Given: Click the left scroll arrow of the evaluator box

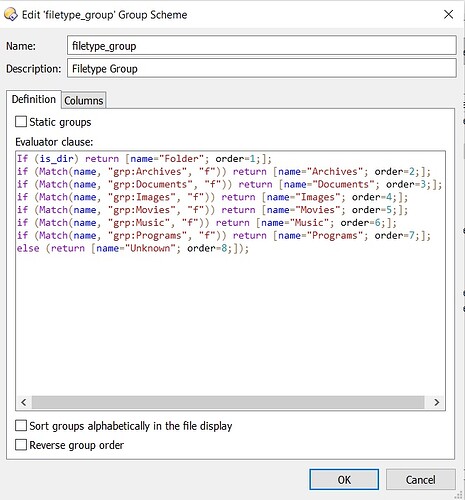Looking at the screenshot, I should point(24,402).
